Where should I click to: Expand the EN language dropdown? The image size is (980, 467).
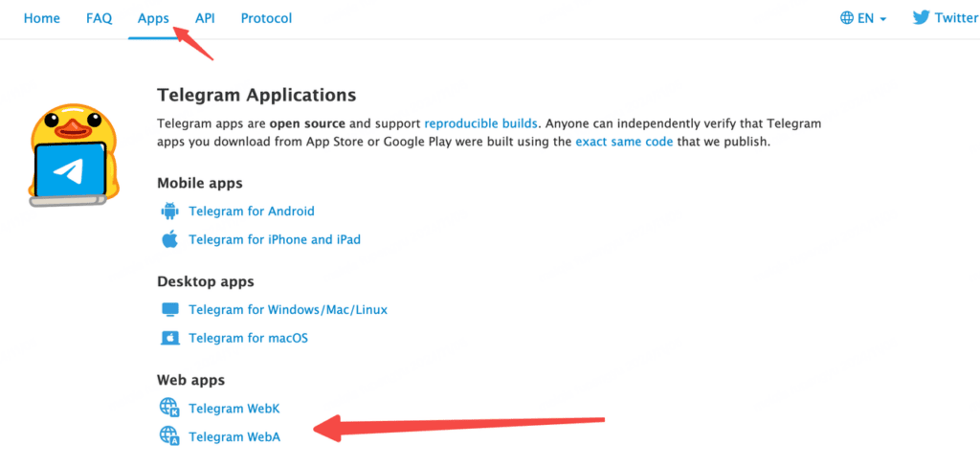pyautogui.click(x=863, y=18)
